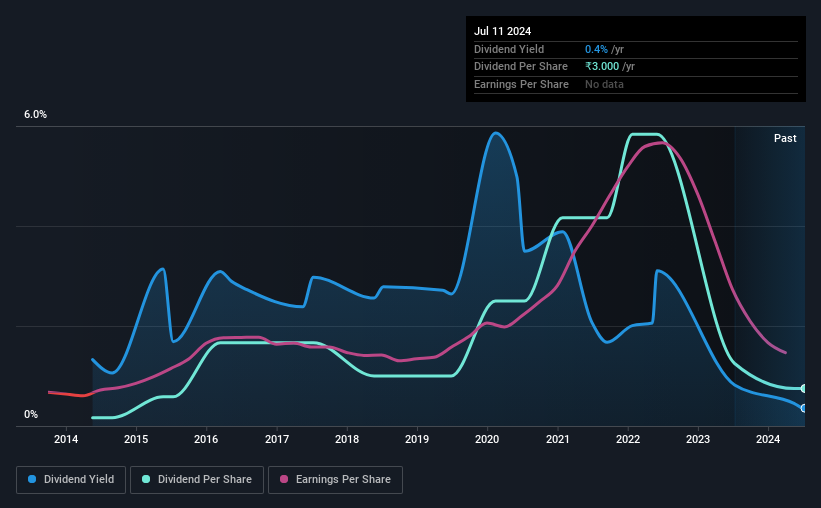The height and width of the screenshot is (508, 821).
Task: Click the Jul 11 2024 tooltip date
Action: [x=502, y=31]
